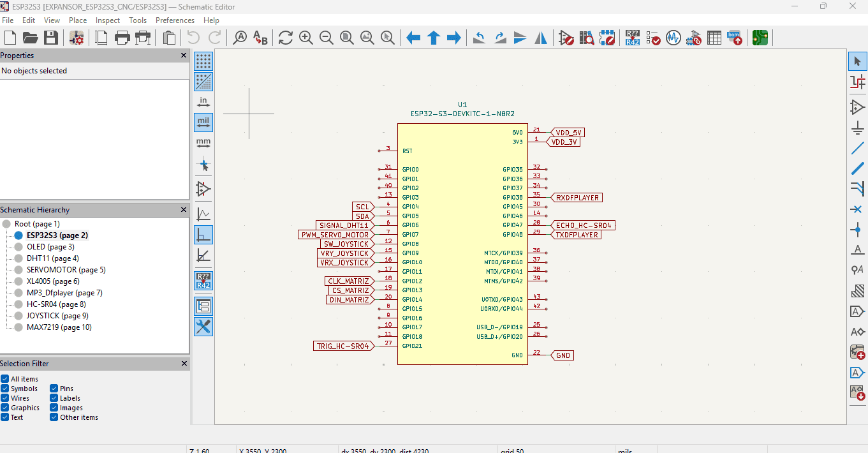This screenshot has width=868, height=453.
Task: Uncheck the Symbols selection filter
Action: pyautogui.click(x=5, y=389)
